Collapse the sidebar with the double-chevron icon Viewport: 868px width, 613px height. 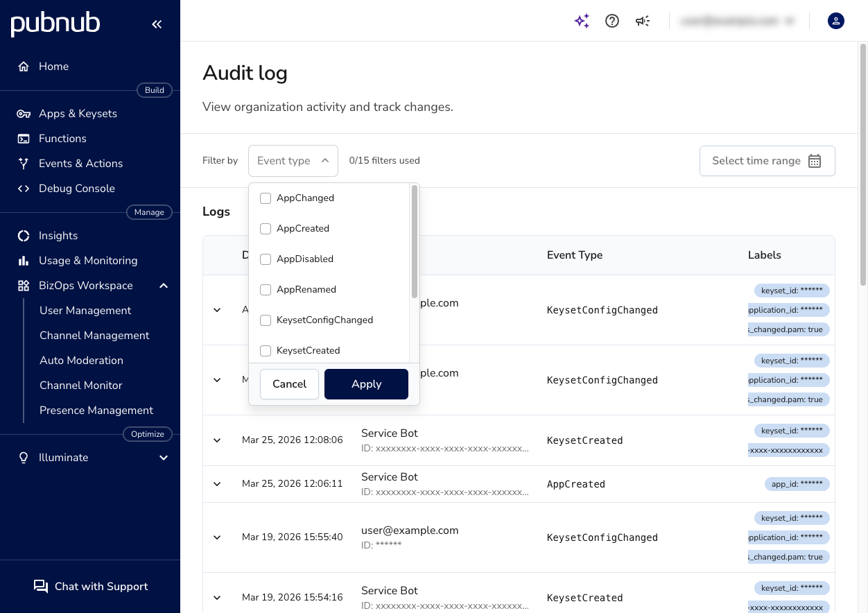156,24
